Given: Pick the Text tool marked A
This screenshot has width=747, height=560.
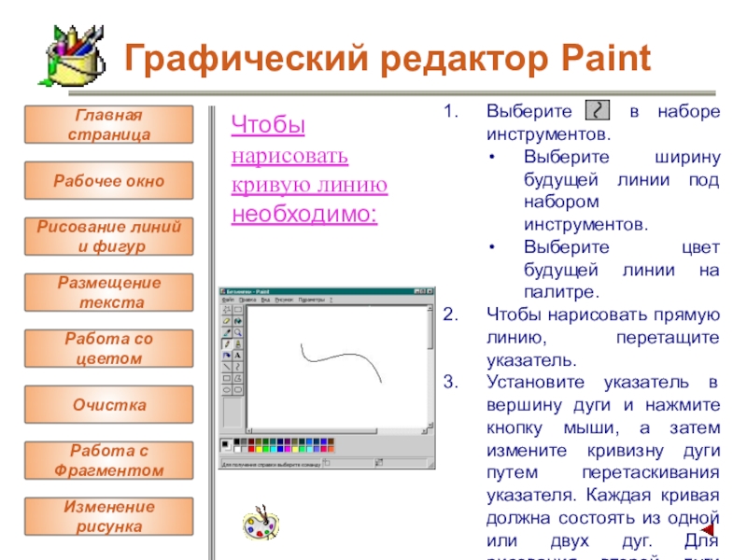Looking at the screenshot, I should [238, 356].
